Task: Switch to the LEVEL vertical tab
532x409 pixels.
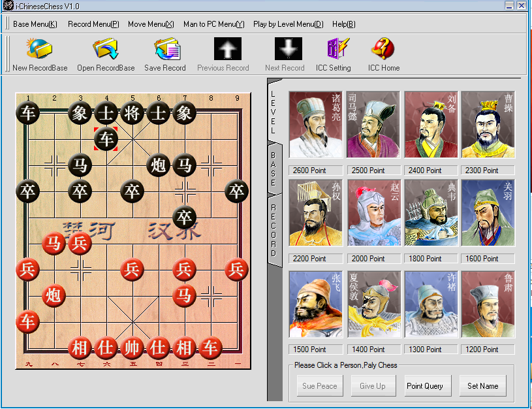Action: pos(274,112)
